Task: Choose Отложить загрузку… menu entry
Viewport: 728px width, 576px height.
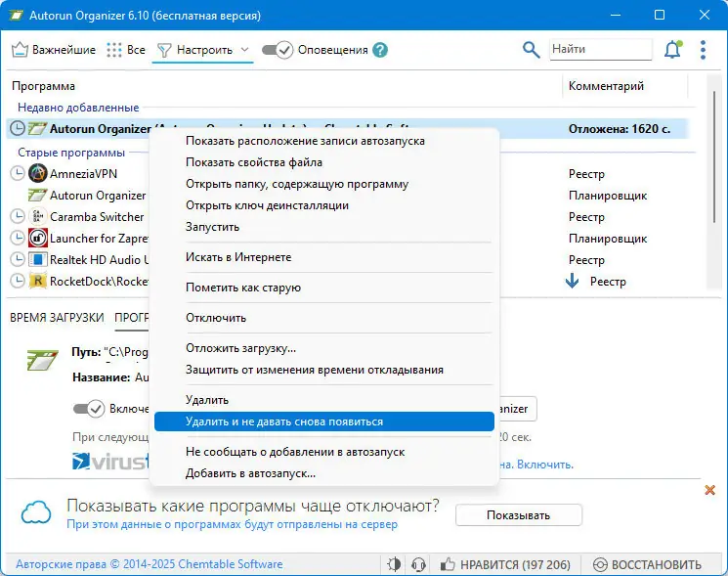Action: tap(324, 348)
